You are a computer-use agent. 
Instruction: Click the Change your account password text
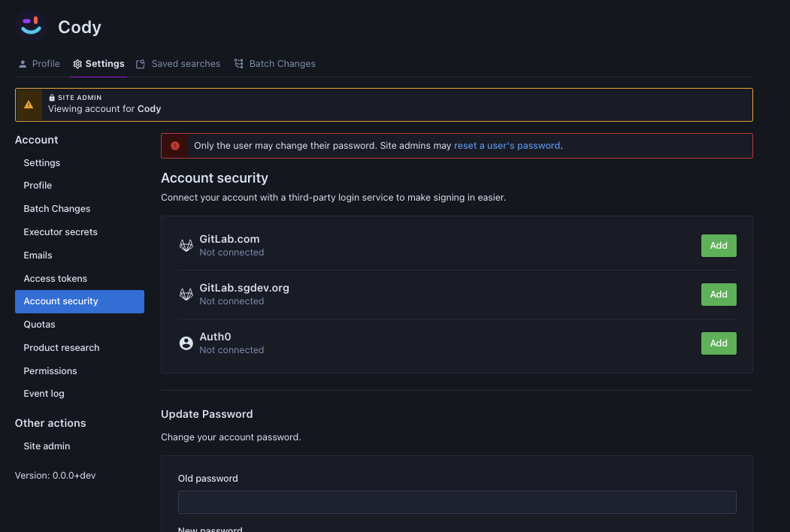pos(232,437)
